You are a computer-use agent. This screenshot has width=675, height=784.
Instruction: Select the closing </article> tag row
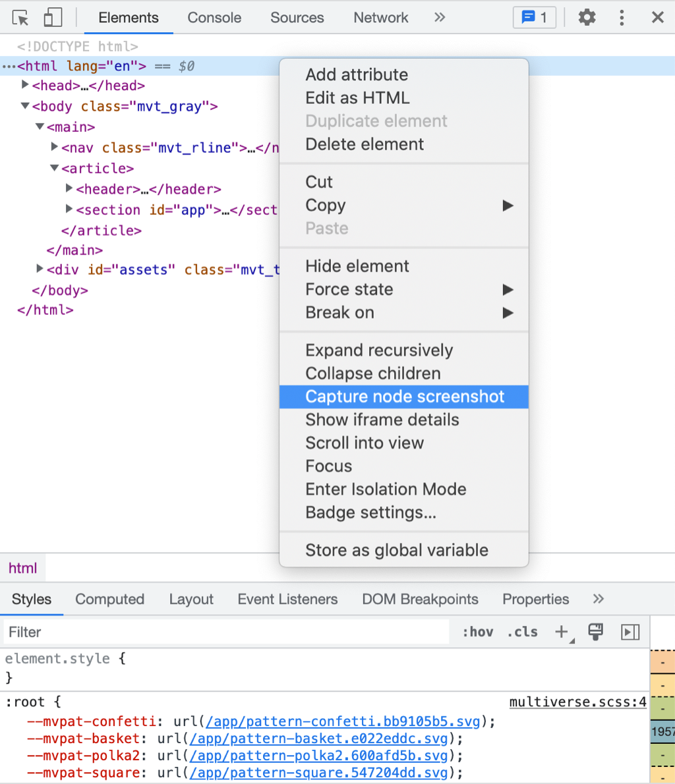coord(102,231)
